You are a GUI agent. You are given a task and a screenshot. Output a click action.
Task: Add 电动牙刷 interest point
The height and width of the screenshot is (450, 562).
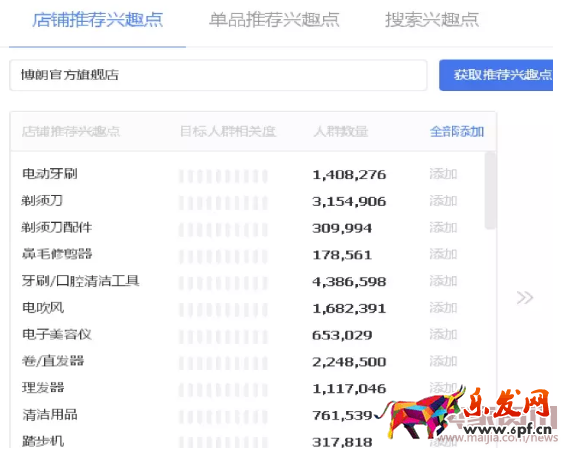[x=443, y=174]
